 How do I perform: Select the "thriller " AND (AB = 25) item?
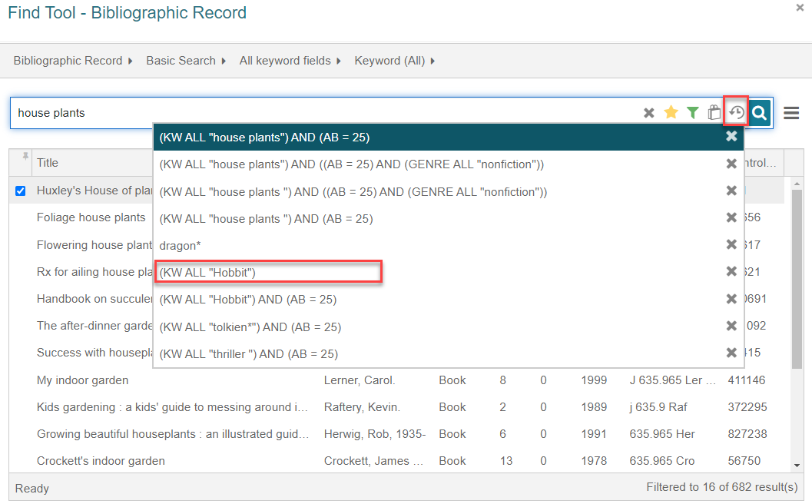449,353
